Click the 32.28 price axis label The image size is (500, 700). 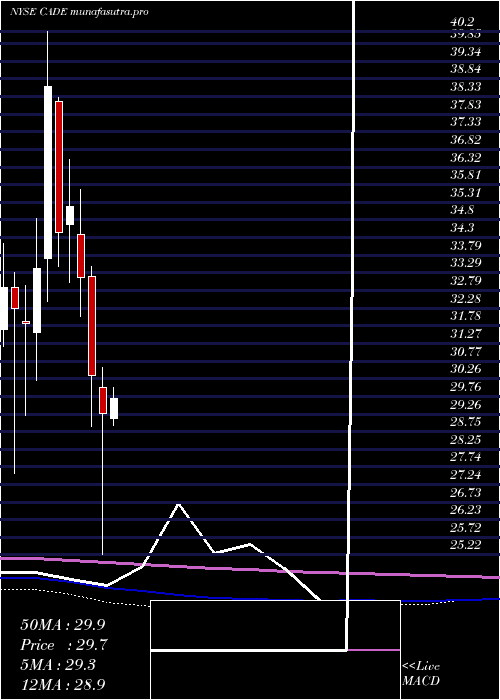click(465, 298)
